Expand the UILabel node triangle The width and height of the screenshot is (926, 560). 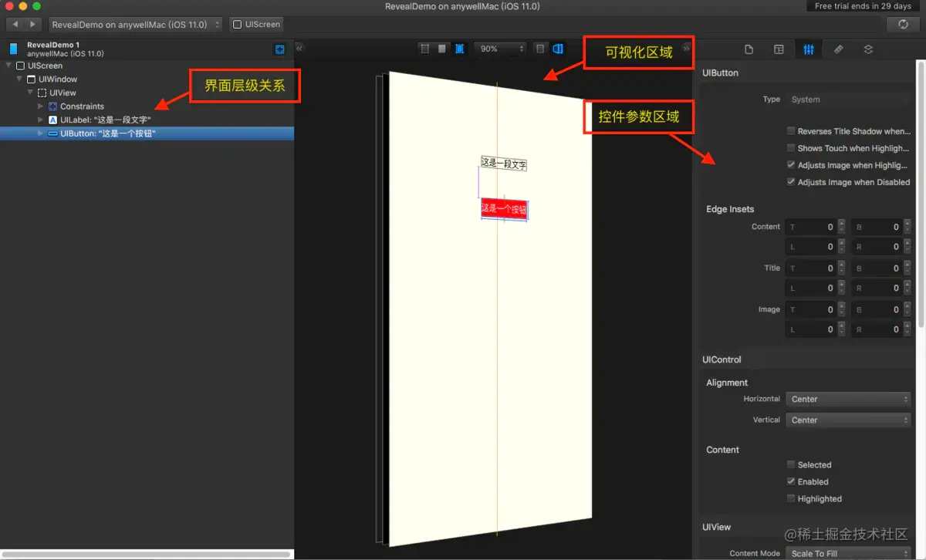41,120
